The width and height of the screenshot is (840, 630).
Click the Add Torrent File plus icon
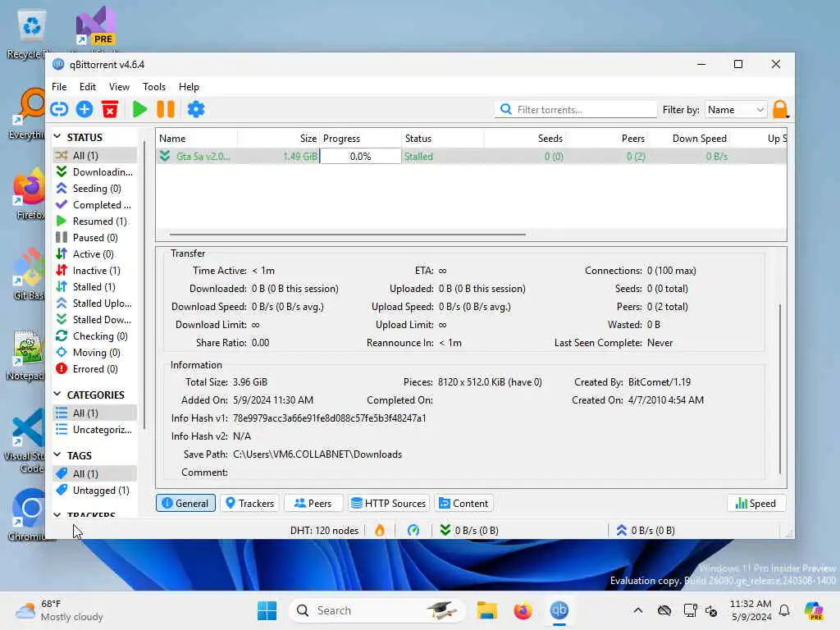(x=84, y=109)
